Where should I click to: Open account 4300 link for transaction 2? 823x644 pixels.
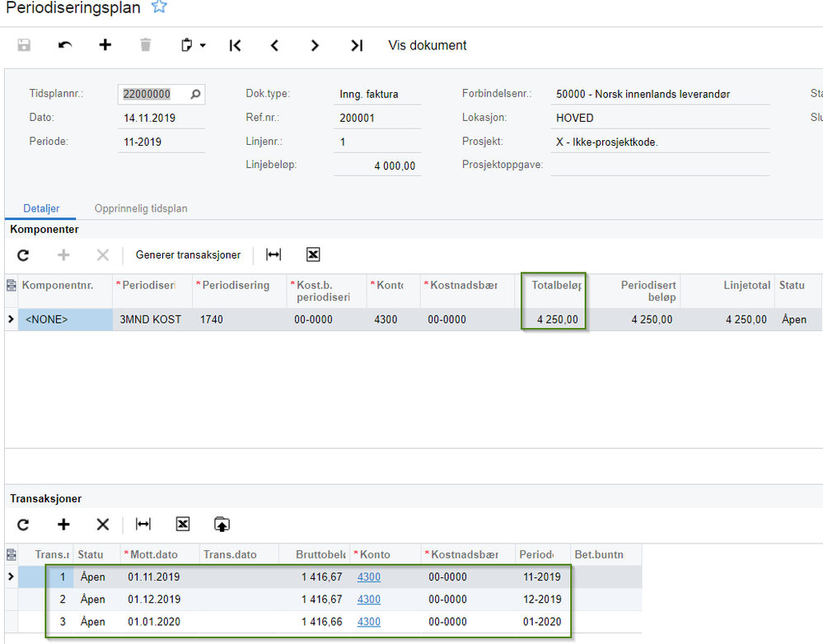(x=369, y=600)
